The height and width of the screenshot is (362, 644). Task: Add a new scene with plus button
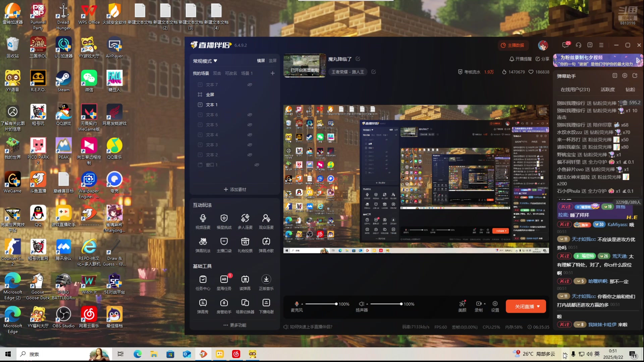(x=273, y=73)
